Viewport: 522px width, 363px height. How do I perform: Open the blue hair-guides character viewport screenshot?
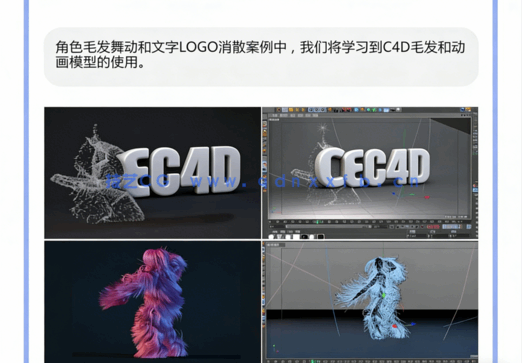coord(370,302)
